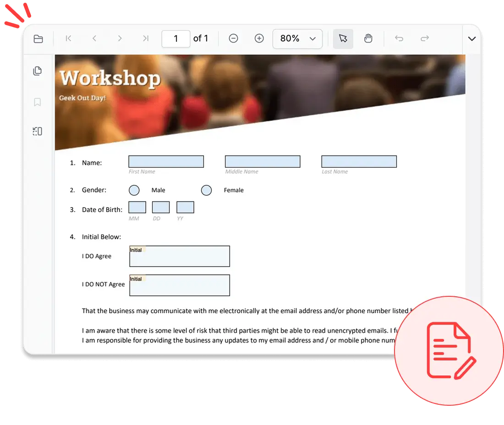Select the Female gender radio button
This screenshot has height=425, width=504.
pos(207,190)
